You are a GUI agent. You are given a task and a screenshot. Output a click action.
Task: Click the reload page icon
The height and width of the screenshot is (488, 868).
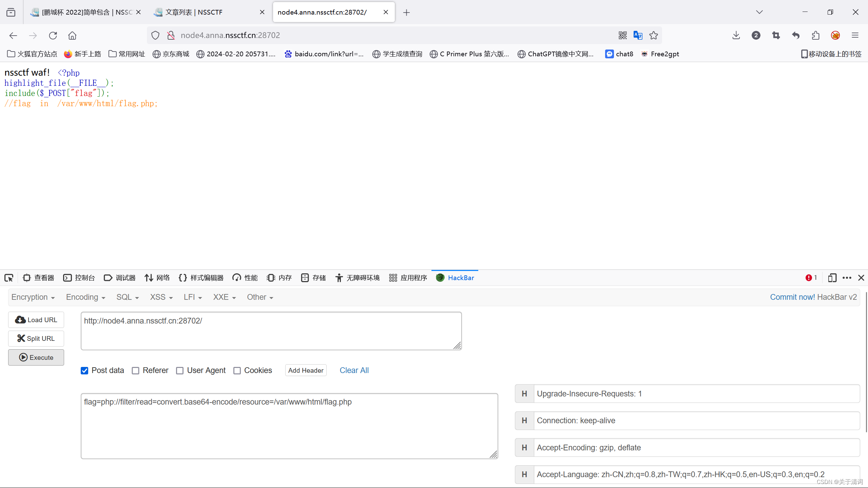53,35
